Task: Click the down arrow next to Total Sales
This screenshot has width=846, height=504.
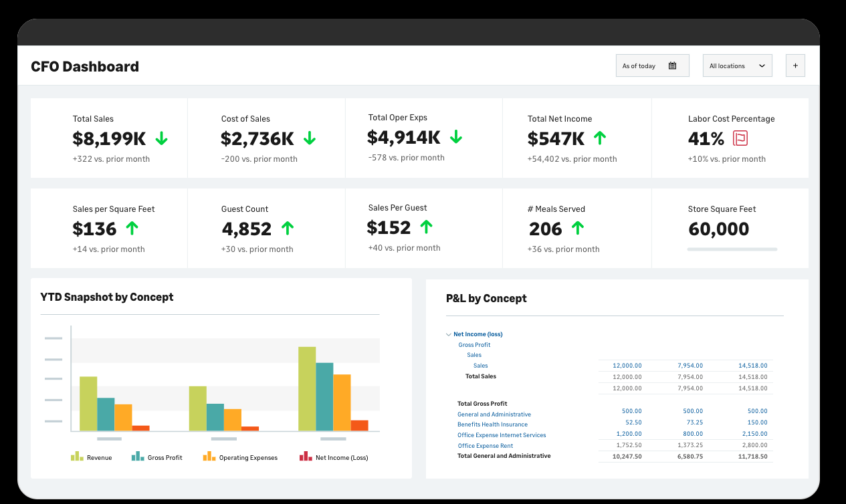Action: point(161,138)
